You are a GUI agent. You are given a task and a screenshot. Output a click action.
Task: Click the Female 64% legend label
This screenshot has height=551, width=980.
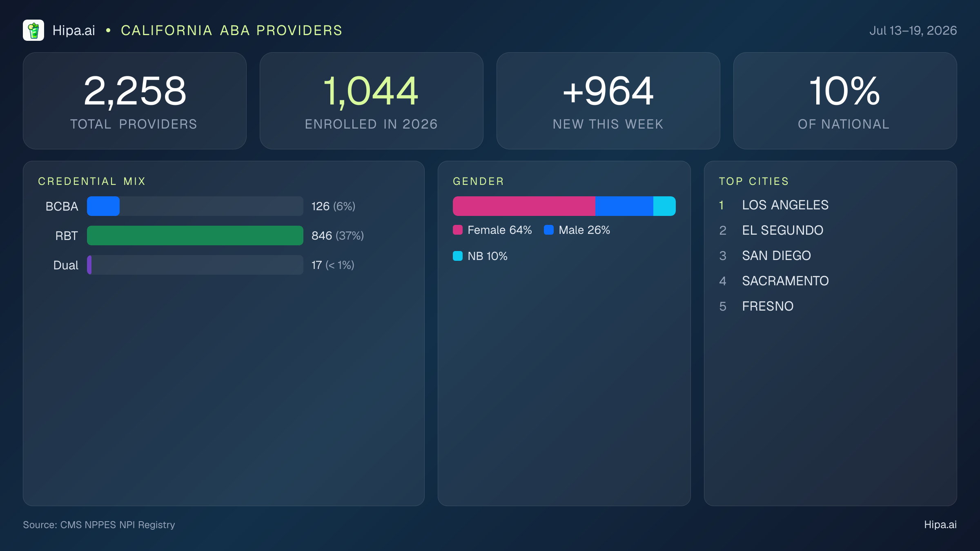500,230
